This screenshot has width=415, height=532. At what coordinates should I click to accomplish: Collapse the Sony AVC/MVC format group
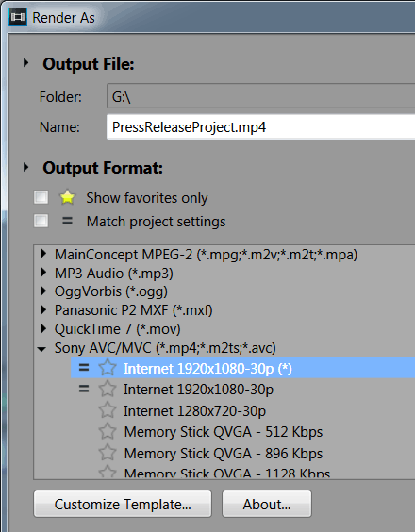41,349
